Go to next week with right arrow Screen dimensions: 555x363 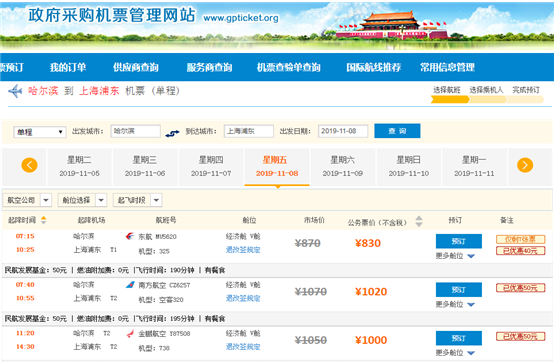click(x=525, y=165)
